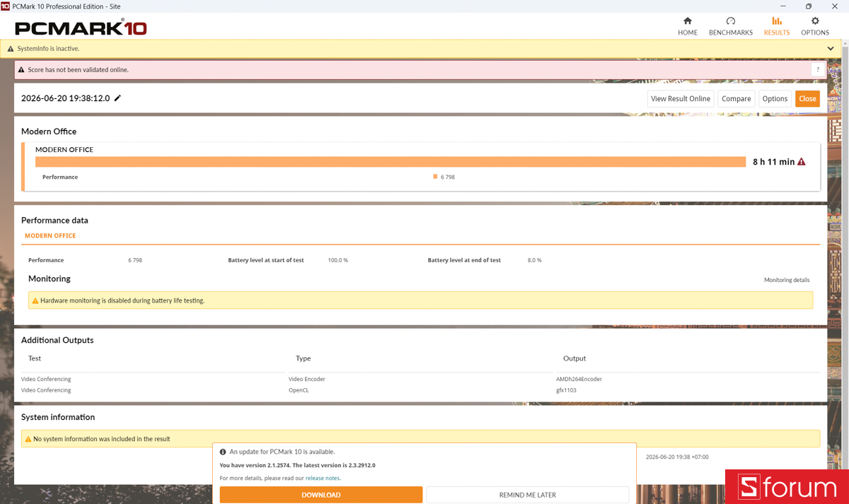Image resolution: width=849 pixels, height=504 pixels.
Task: Expand the SystemInfo inactive banner chevron
Action: tap(831, 49)
